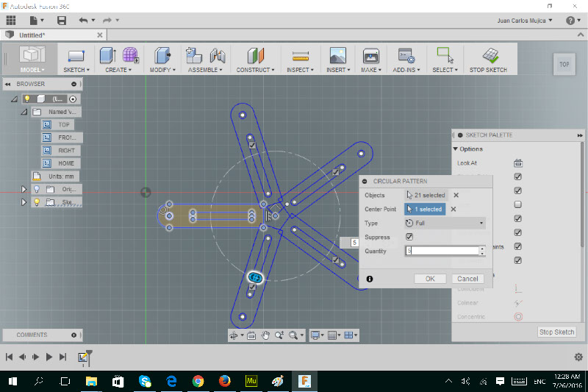Click the Objects 21 selected selector
The image size is (588, 392).
(426, 195)
